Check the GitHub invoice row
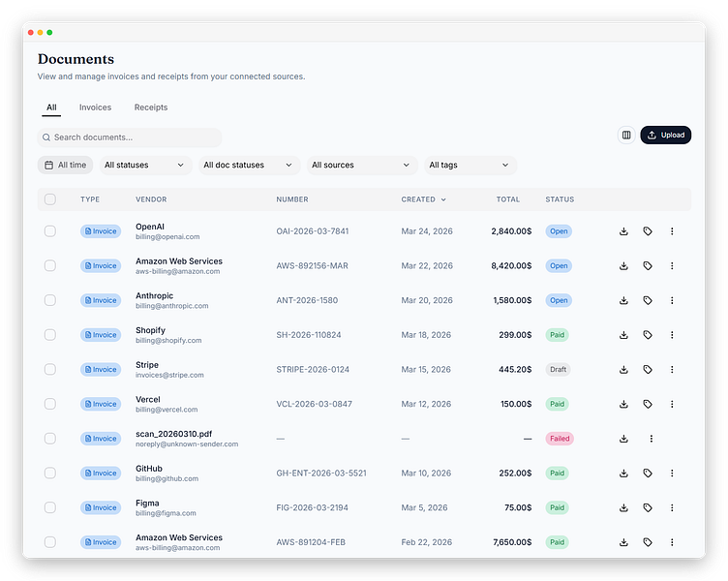 pyautogui.click(x=50, y=474)
